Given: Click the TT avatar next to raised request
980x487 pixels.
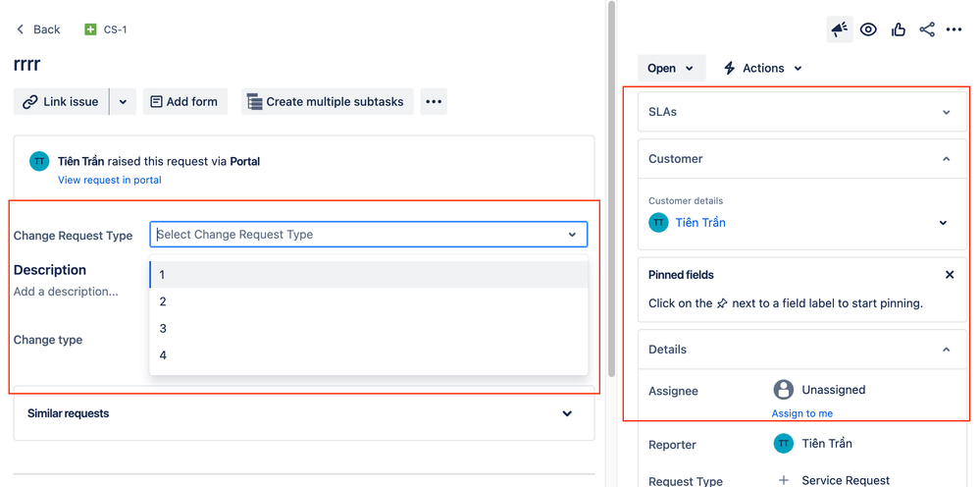Looking at the screenshot, I should (39, 161).
